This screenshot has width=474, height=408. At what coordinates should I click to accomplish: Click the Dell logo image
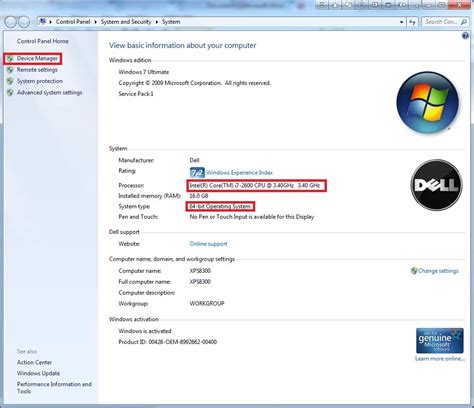tap(437, 185)
